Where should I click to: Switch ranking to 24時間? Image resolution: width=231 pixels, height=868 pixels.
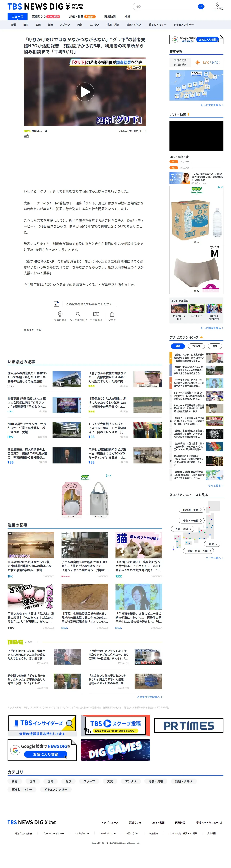click(196, 346)
